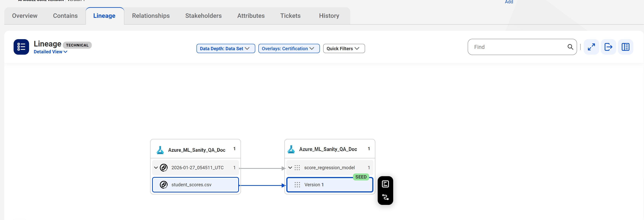View the History tab
This screenshot has height=220, width=644.
click(329, 16)
